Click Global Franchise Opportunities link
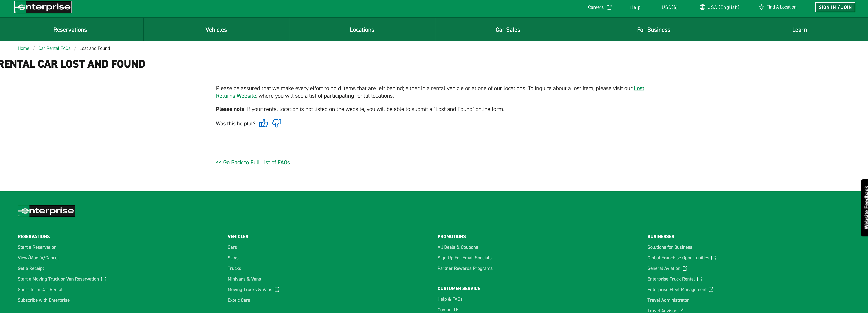868x313 pixels. click(x=678, y=258)
